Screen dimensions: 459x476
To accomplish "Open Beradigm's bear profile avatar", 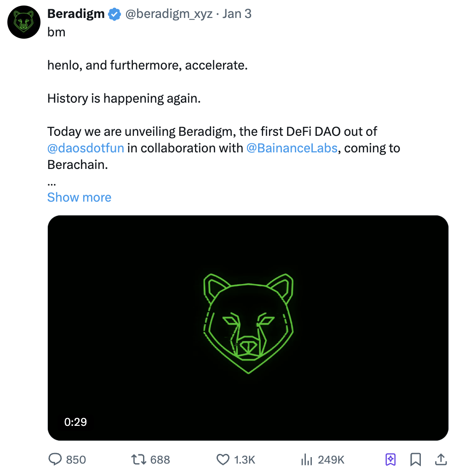I will [x=24, y=22].
